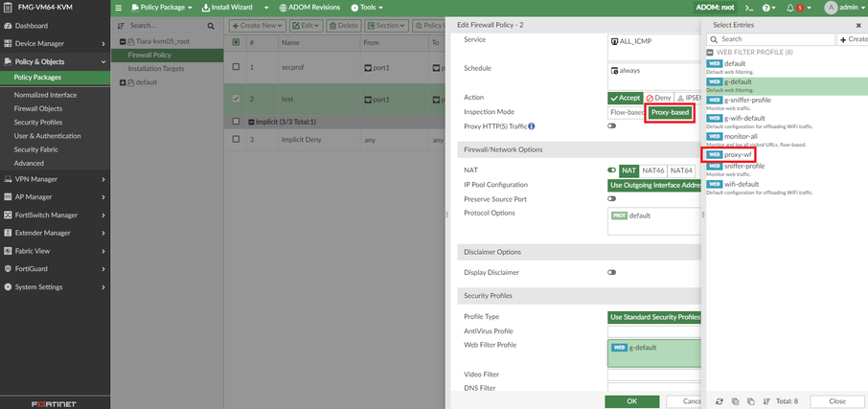Click the FortiSwitch Manager sidebar icon

8,215
